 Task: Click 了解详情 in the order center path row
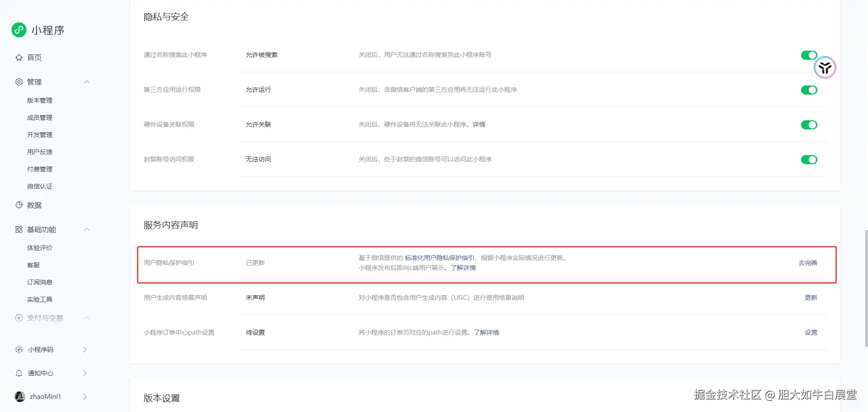[486, 332]
